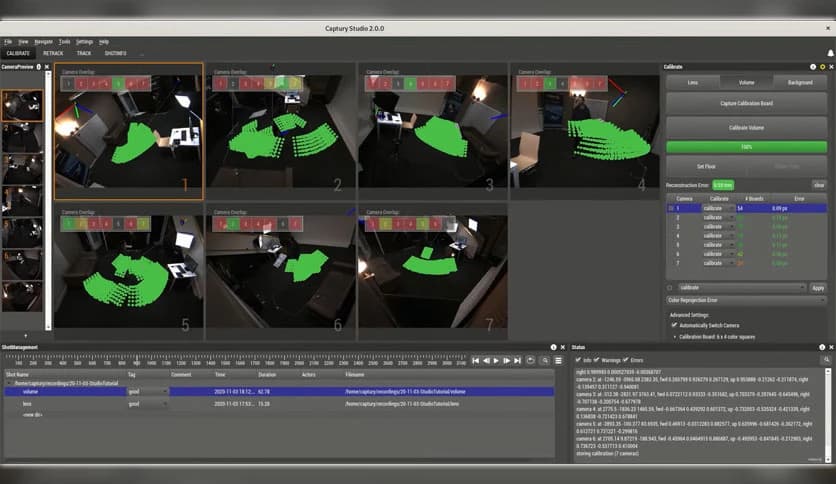836x484 pixels.
Task: Click Capture Calibration Board button
Action: pyautogui.click(x=746, y=103)
